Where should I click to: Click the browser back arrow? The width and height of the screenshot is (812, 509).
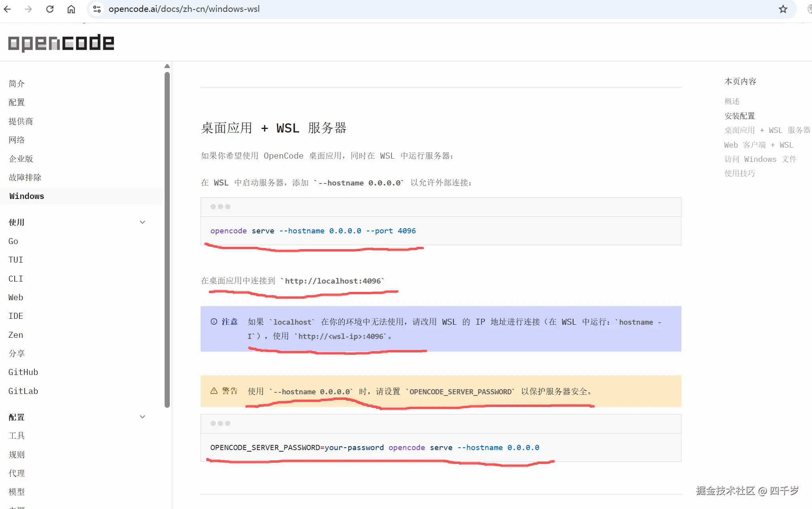7,9
